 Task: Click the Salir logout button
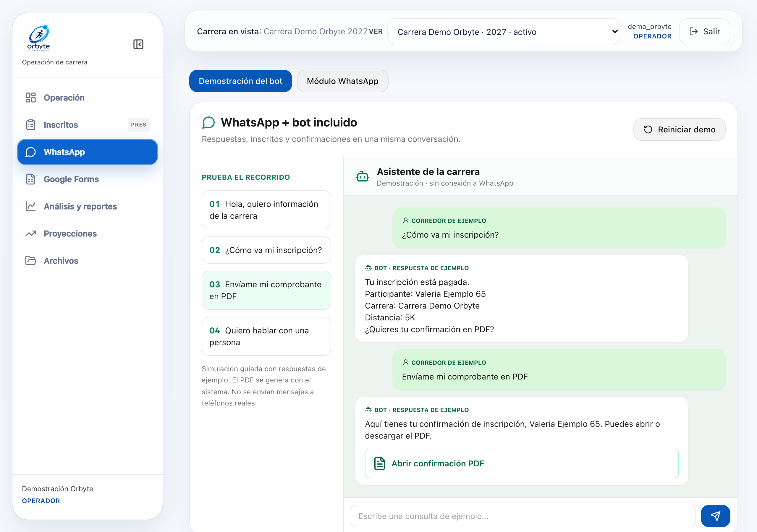click(x=704, y=31)
